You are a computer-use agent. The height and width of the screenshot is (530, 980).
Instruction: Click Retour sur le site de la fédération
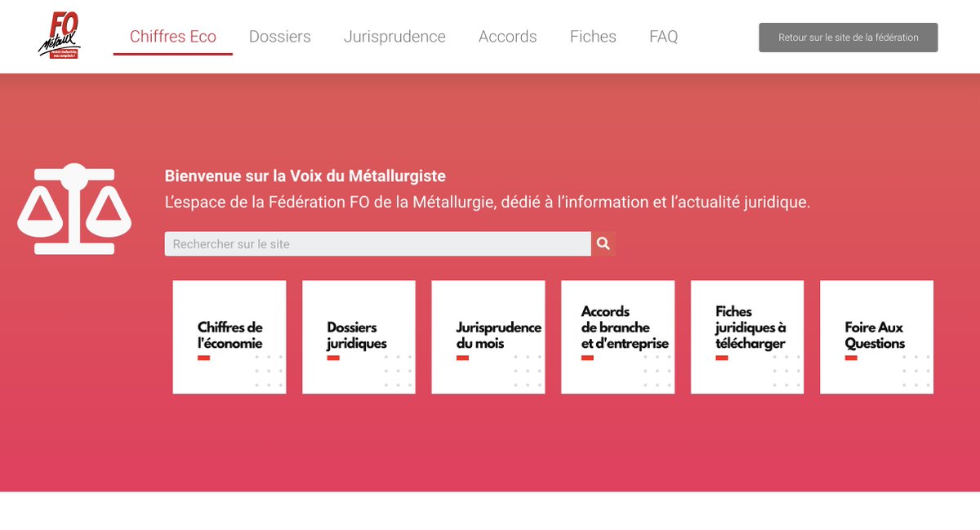(849, 38)
